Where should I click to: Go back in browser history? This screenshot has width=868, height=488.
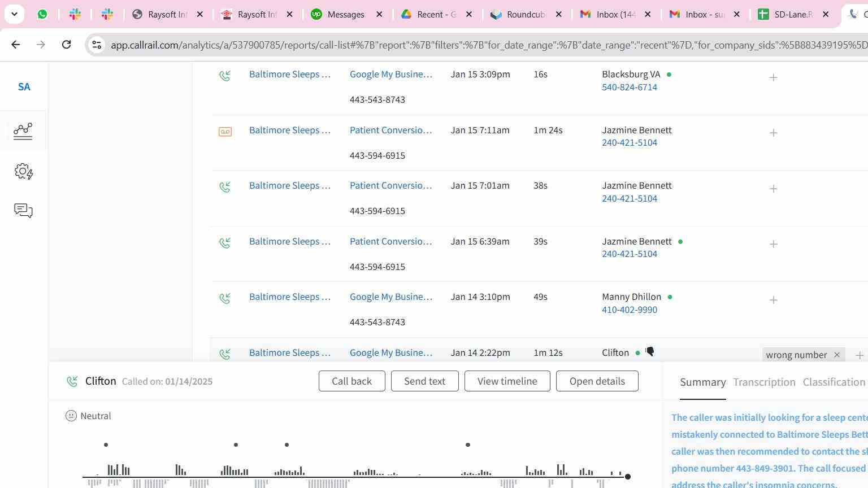pos(16,44)
